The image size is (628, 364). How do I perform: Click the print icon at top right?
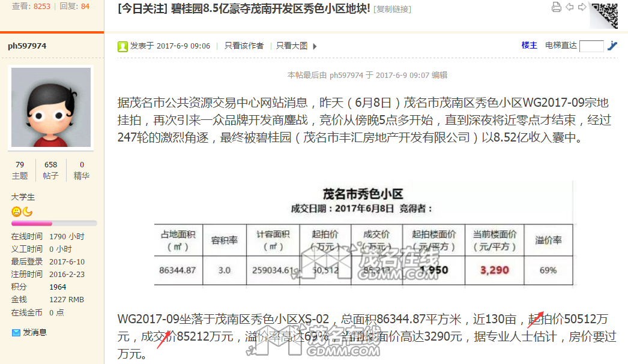(x=557, y=7)
